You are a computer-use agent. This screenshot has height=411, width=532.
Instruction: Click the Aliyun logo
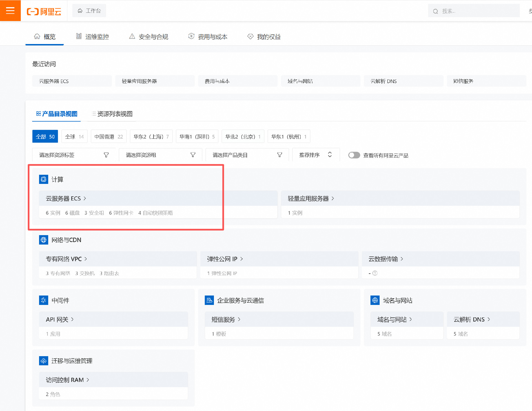(44, 11)
